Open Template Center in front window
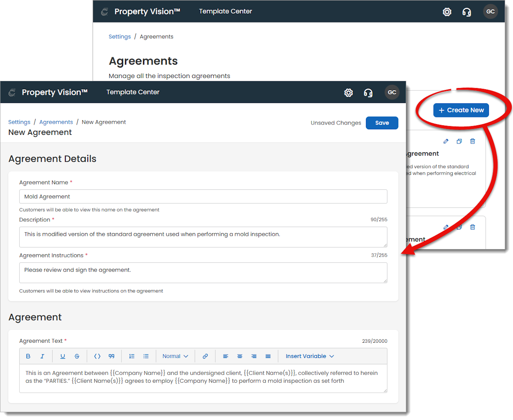The image size is (513, 420). 133,92
